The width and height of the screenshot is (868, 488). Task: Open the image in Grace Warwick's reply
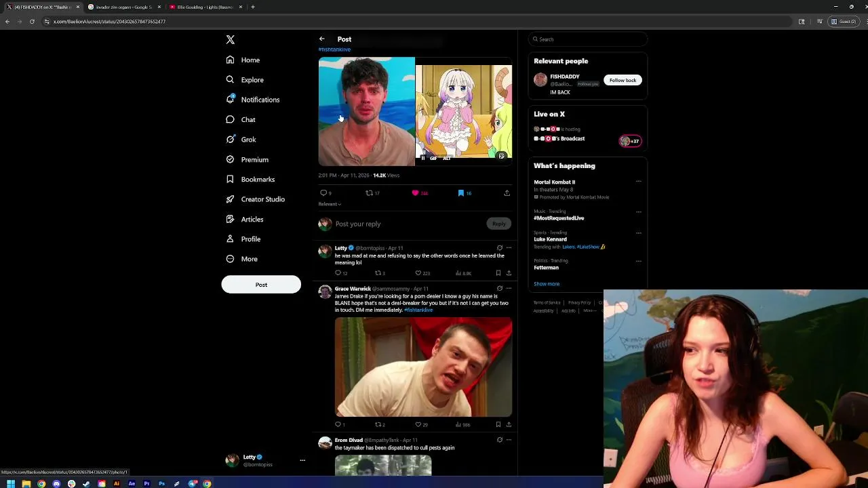point(423,367)
